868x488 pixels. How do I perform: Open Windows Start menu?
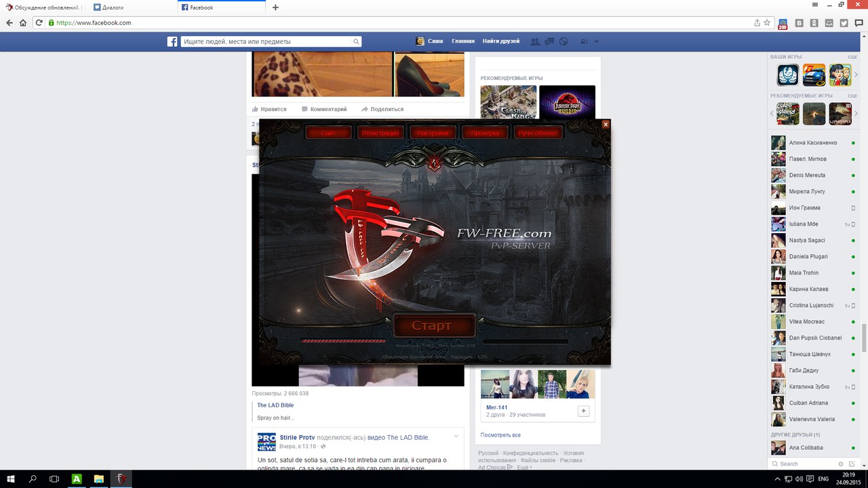pos(11,479)
